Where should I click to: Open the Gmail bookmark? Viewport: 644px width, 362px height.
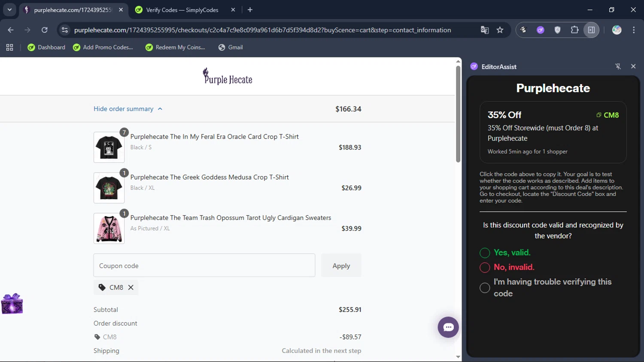coord(231,47)
